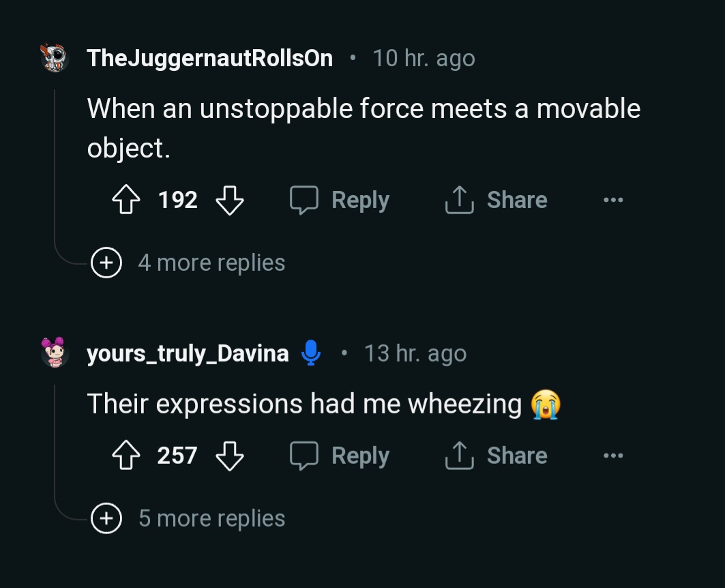Downvote the wheezing expressions comment
This screenshot has width=725, height=588.
click(x=230, y=456)
